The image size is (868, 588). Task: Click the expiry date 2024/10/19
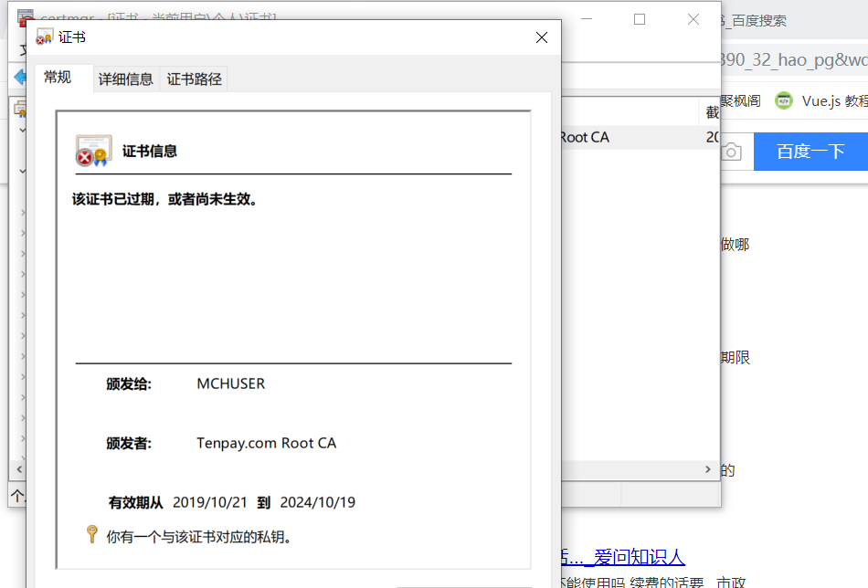click(318, 502)
